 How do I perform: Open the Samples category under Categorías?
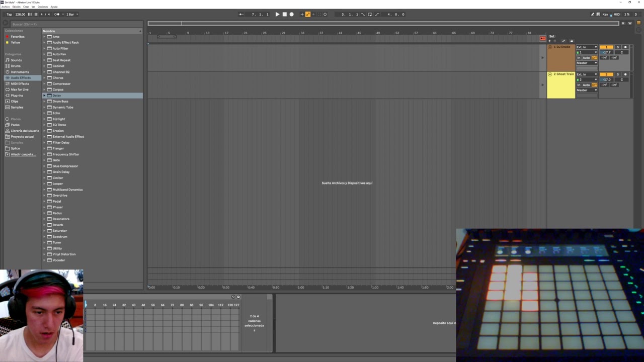[17, 107]
